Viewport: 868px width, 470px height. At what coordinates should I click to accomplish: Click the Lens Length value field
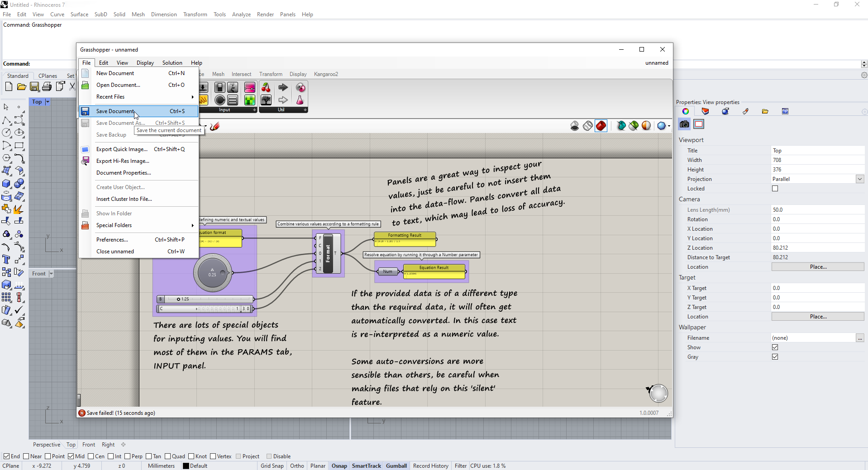pos(818,210)
